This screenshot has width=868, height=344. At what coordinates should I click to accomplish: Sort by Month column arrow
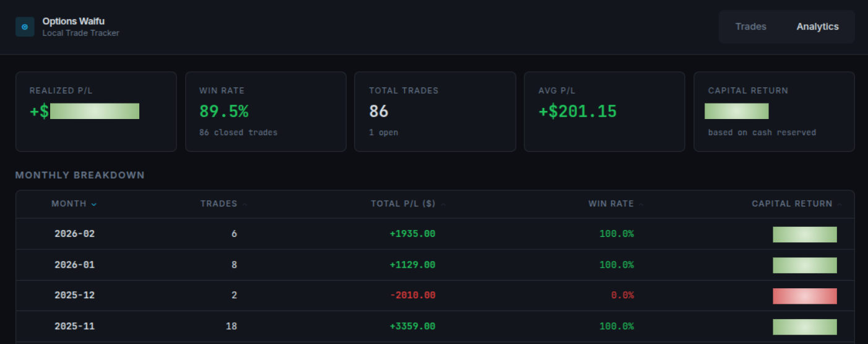(x=94, y=204)
